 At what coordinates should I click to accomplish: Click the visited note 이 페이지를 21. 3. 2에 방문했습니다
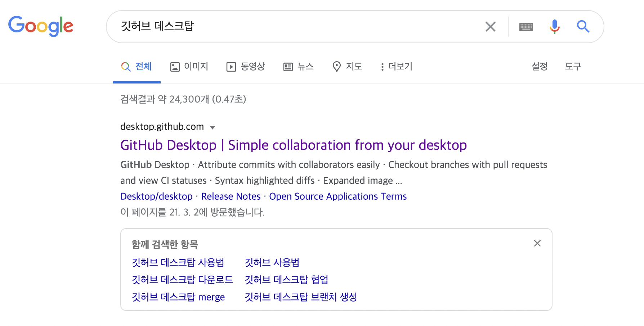pyautogui.click(x=192, y=212)
